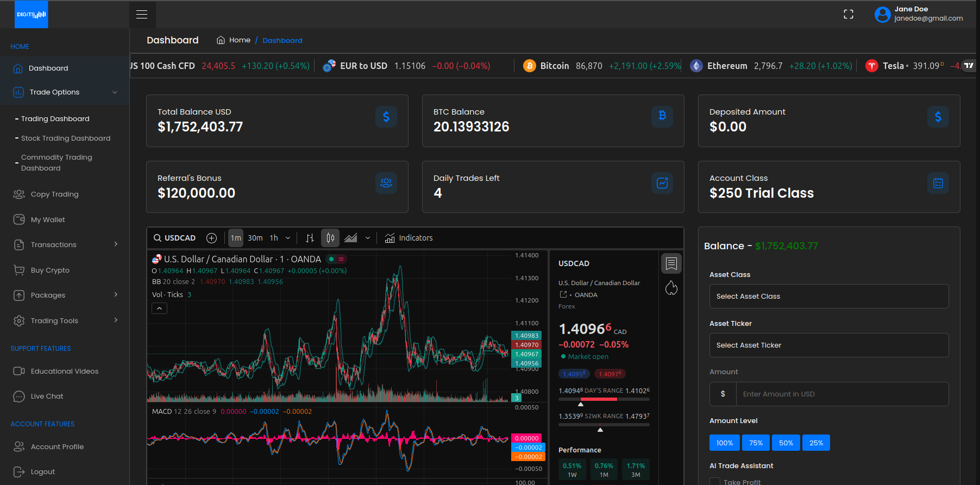The height and width of the screenshot is (485, 980).
Task: Open Select Asset Ticker dropdown
Action: point(829,345)
